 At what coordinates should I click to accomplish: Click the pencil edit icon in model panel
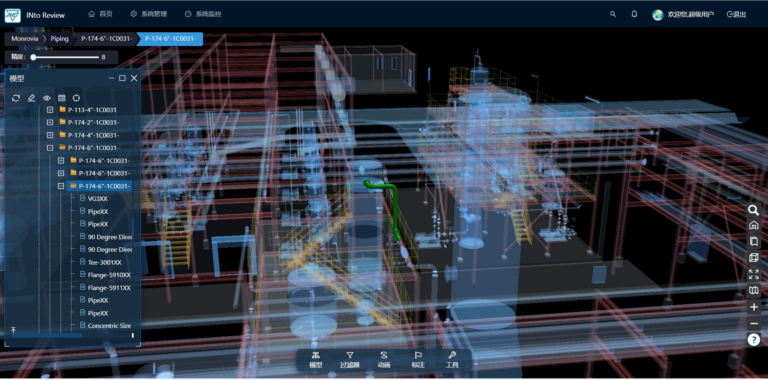coord(31,98)
